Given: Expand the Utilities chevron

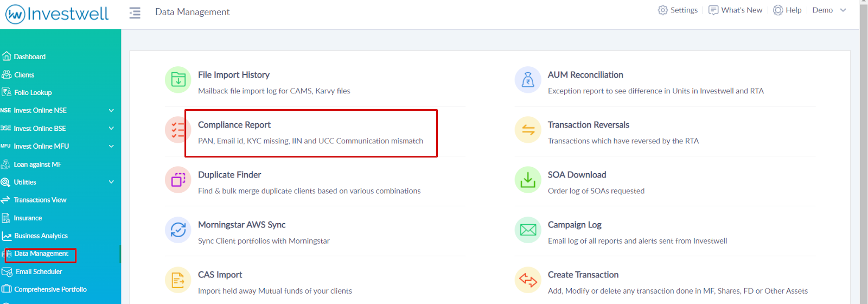Looking at the screenshot, I should 111,182.
